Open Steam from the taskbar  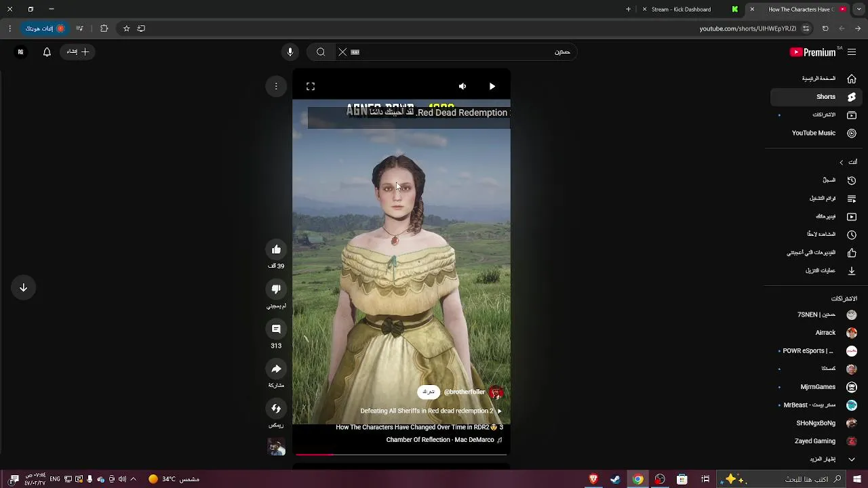click(615, 479)
